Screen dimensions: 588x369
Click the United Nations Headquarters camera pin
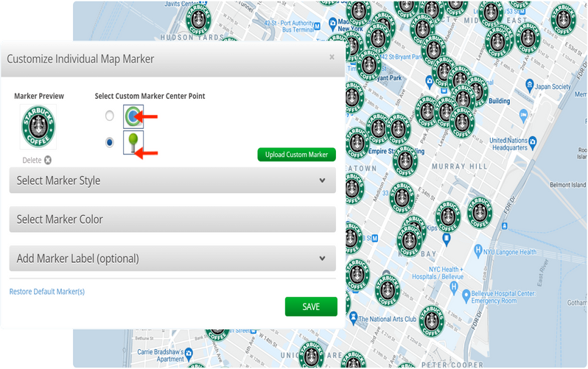click(533, 142)
